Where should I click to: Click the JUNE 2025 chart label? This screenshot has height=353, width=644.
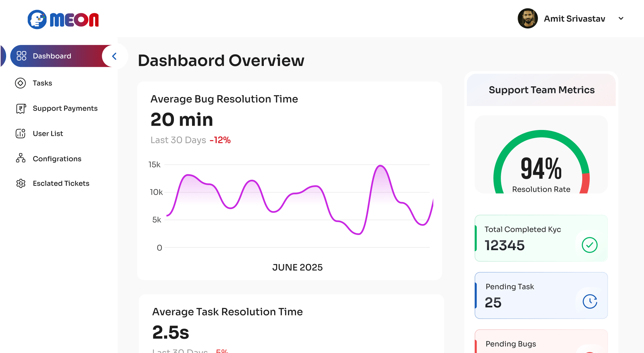297,267
